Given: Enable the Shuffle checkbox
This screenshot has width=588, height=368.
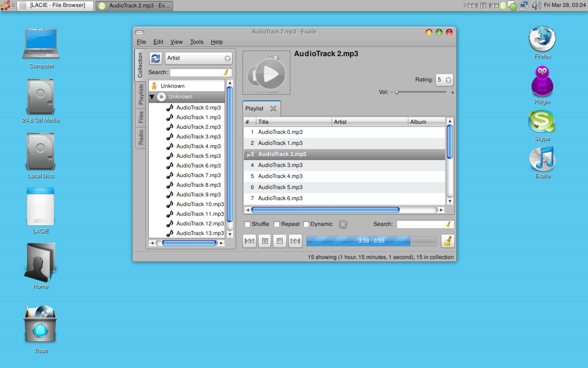Looking at the screenshot, I should (x=248, y=224).
